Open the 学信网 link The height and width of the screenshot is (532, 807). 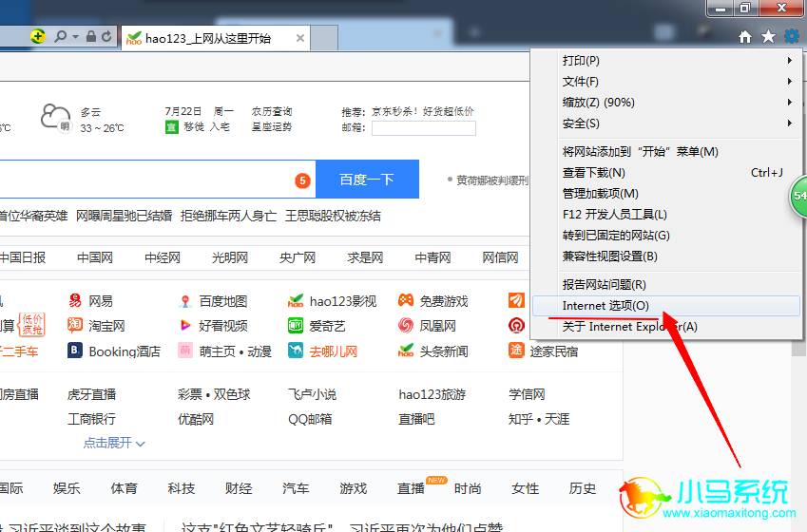(x=527, y=394)
